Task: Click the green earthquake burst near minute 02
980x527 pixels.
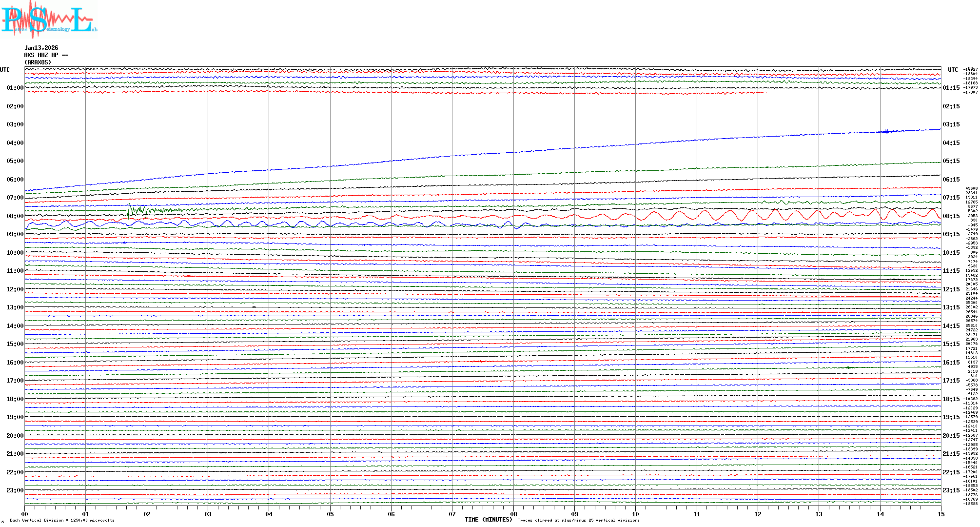Action: click(x=137, y=210)
